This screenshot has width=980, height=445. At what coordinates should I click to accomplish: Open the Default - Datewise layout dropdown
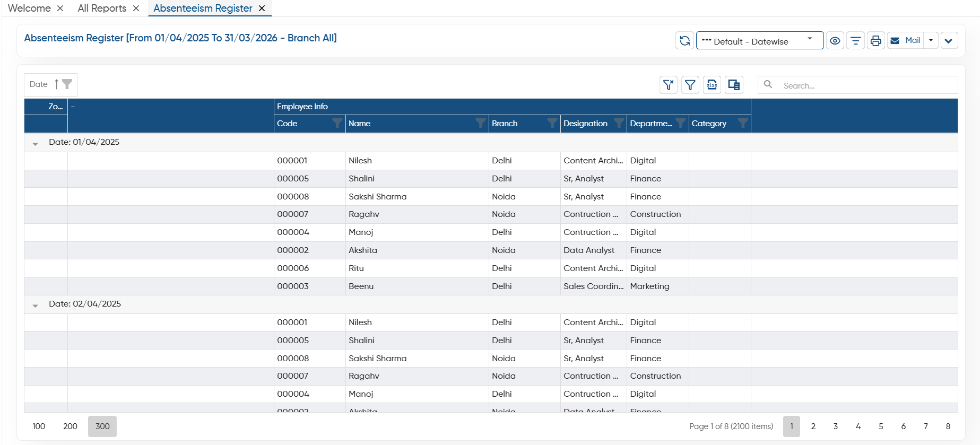click(759, 41)
